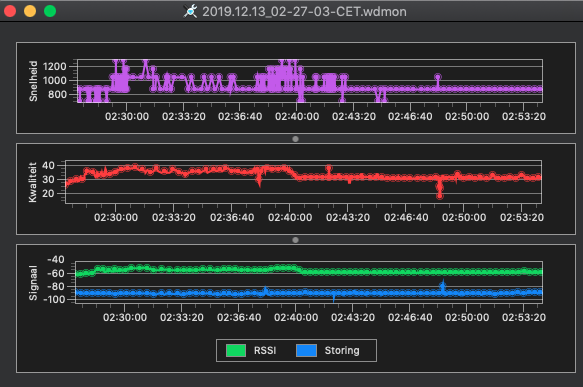Maximize the window with green button
The height and width of the screenshot is (387, 583).
coord(50,11)
